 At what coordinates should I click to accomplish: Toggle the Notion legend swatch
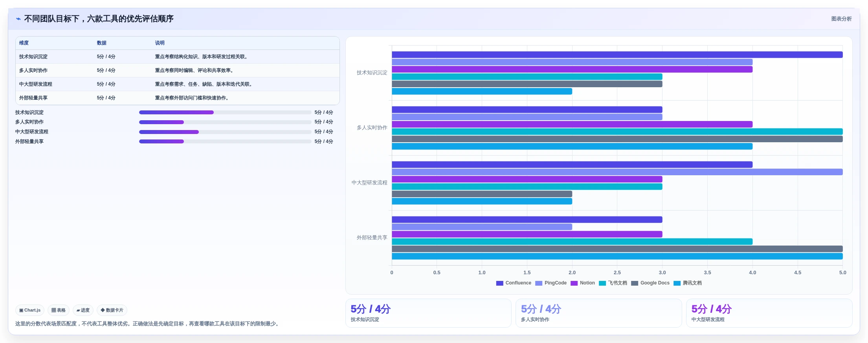coord(574,283)
